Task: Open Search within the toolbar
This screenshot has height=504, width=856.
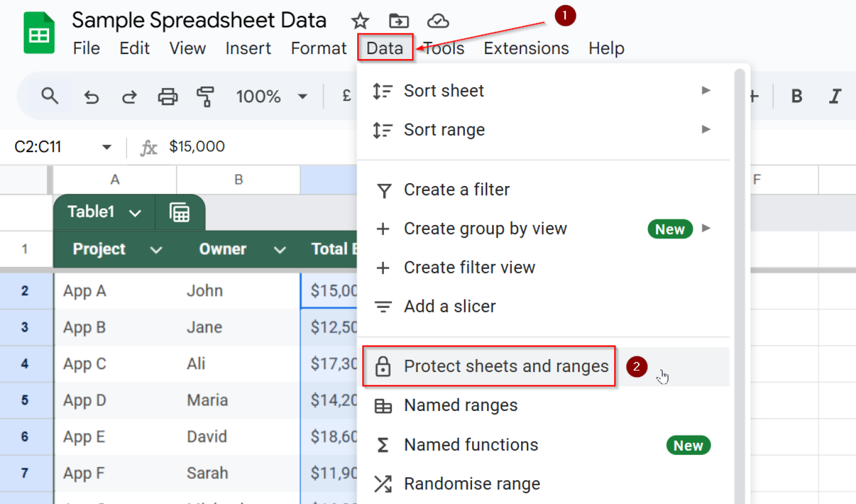Action: (50, 96)
